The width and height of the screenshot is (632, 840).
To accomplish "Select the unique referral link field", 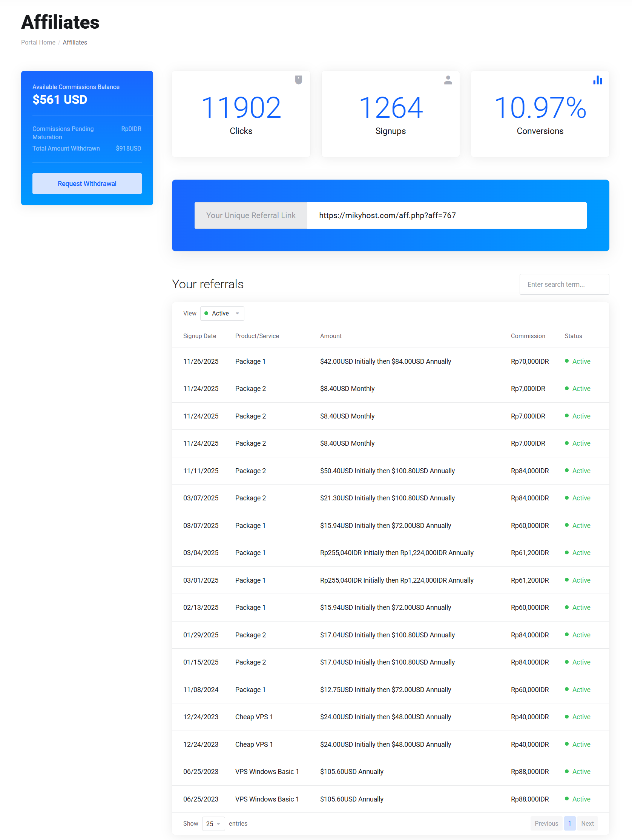I will (446, 215).
